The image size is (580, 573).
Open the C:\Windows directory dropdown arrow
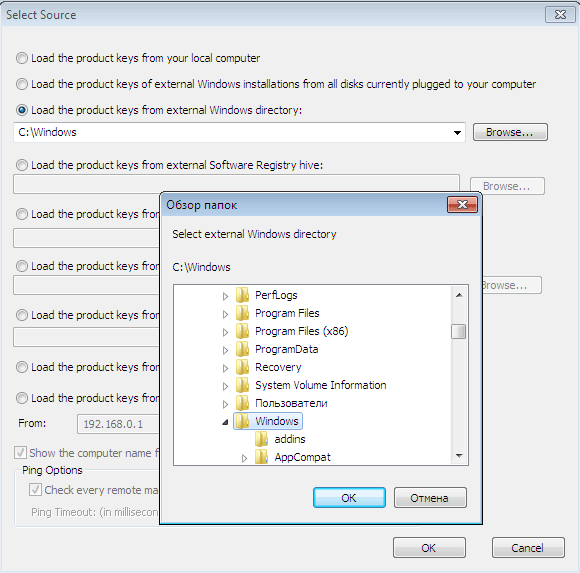tap(457, 132)
